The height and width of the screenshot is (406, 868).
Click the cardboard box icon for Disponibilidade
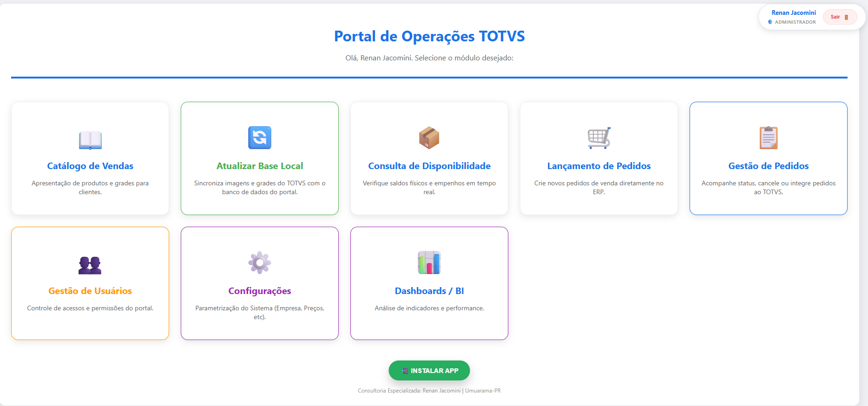click(x=429, y=138)
